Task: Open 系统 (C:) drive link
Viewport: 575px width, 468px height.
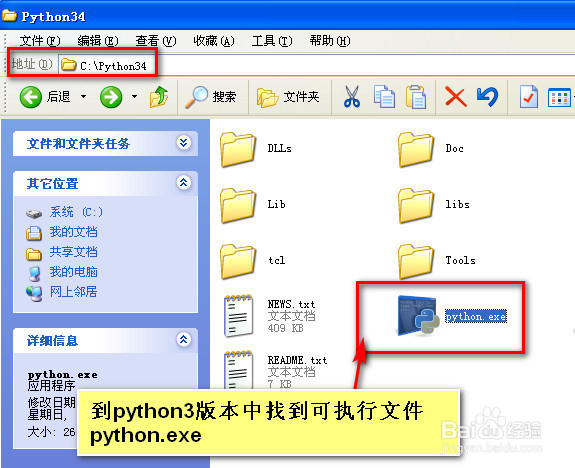Action: click(x=76, y=212)
